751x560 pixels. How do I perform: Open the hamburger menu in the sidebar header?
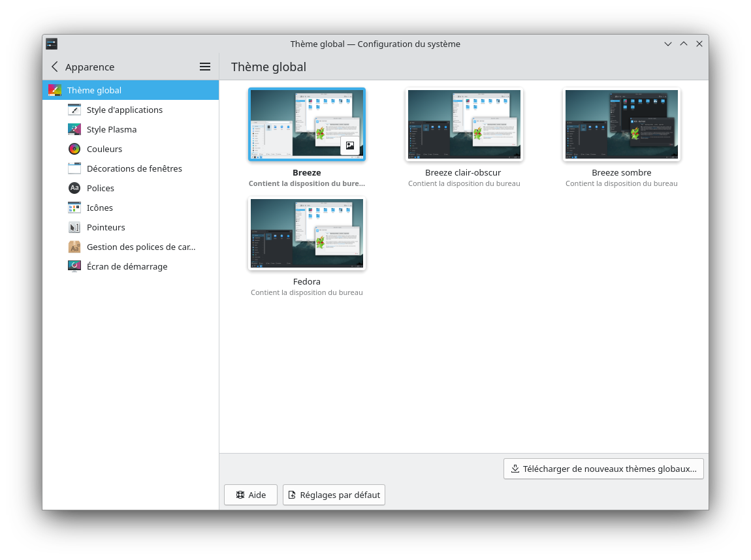(x=205, y=67)
